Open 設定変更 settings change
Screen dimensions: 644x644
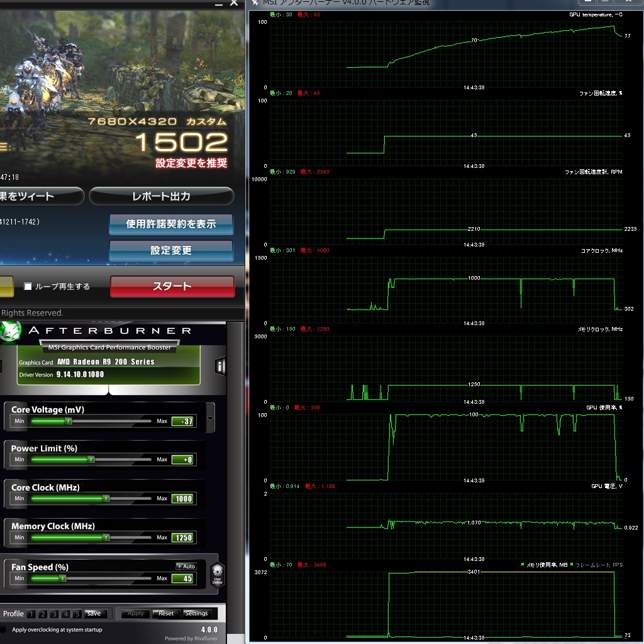(x=171, y=250)
